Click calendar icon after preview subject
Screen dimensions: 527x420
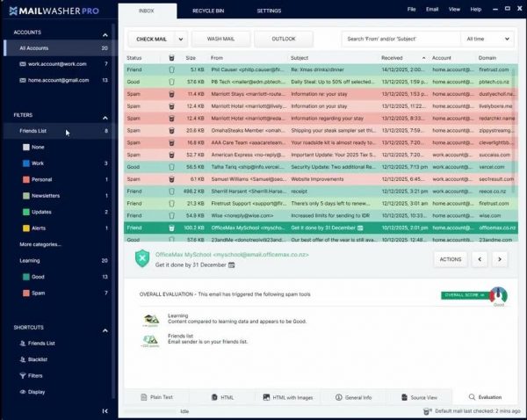[231, 265]
